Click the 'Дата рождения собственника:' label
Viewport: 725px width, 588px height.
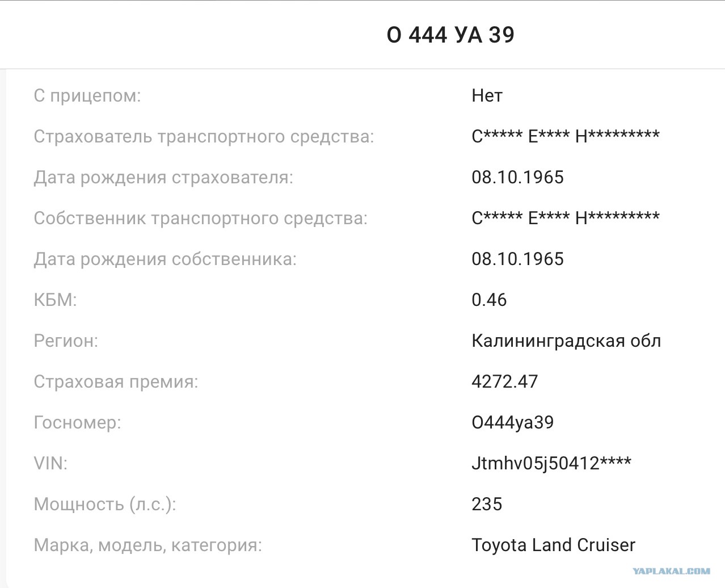(x=165, y=259)
